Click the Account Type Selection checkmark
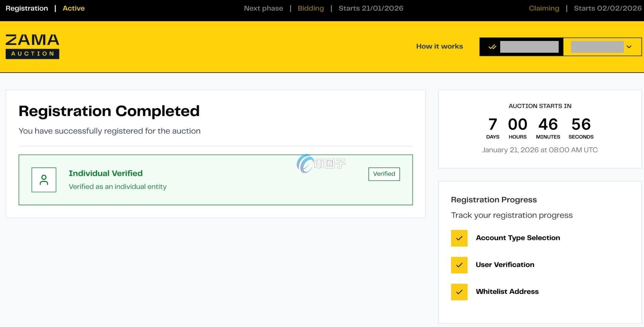This screenshot has width=644, height=327. point(459,238)
